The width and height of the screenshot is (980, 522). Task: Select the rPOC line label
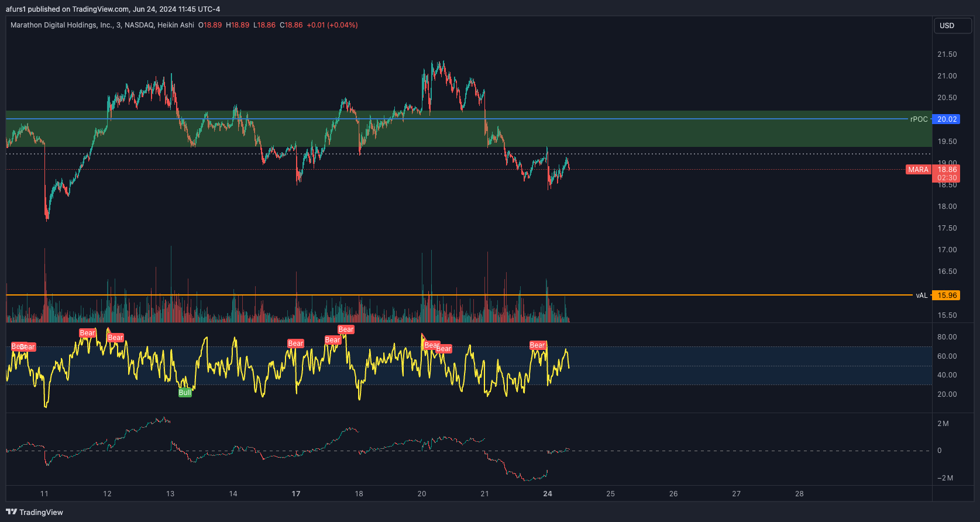pos(919,119)
